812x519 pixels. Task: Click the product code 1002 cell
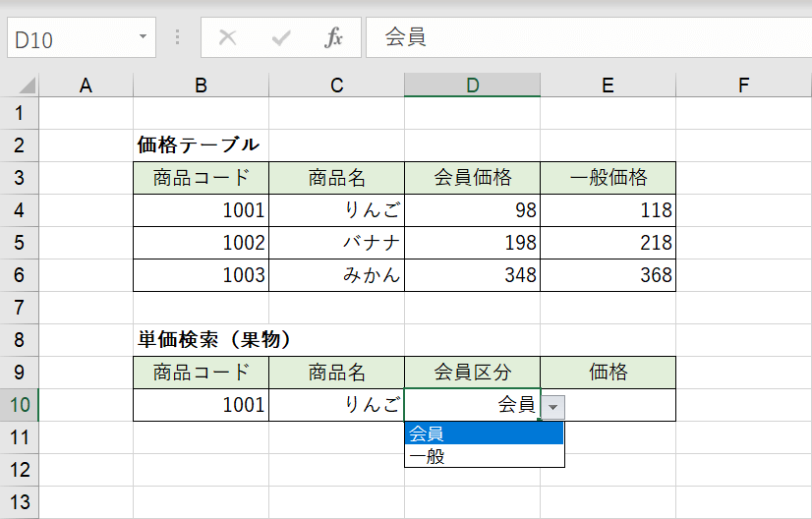201,243
